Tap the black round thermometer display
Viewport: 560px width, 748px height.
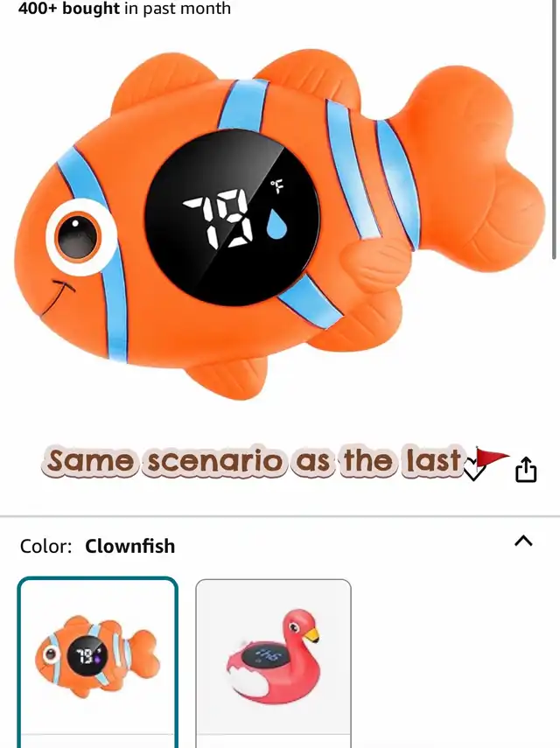tap(232, 218)
